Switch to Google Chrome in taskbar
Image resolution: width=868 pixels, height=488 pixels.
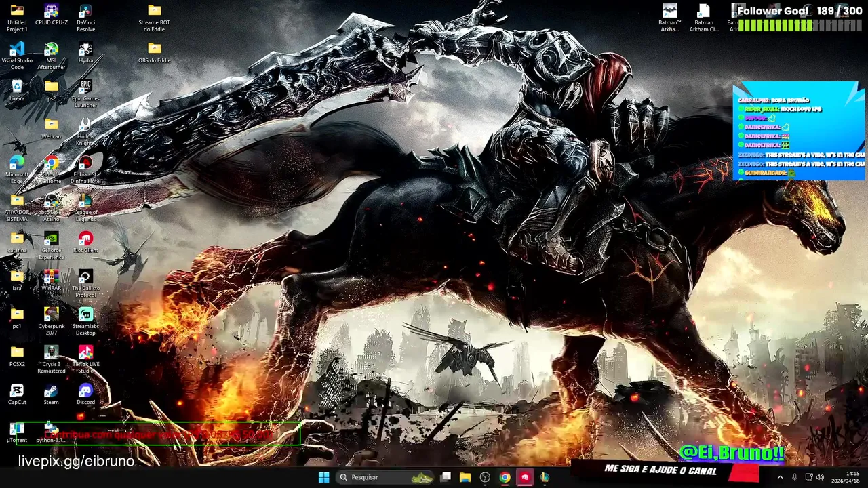point(505,477)
